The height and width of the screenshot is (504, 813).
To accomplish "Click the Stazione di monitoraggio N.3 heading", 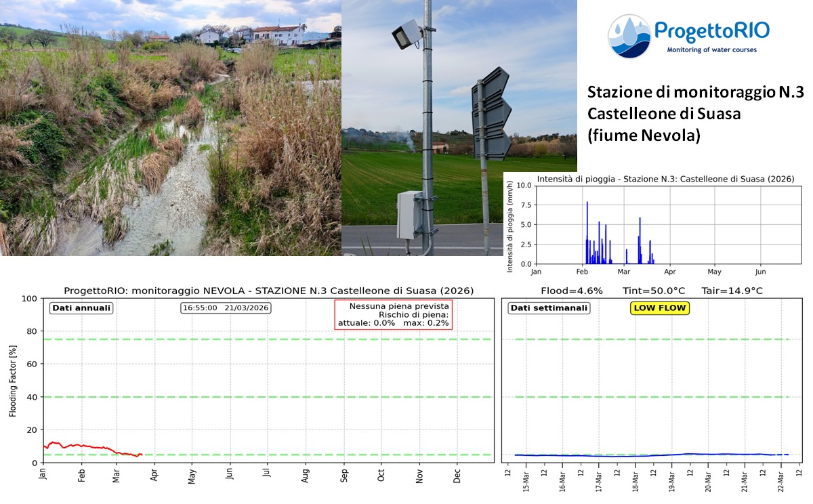I will (x=695, y=92).
